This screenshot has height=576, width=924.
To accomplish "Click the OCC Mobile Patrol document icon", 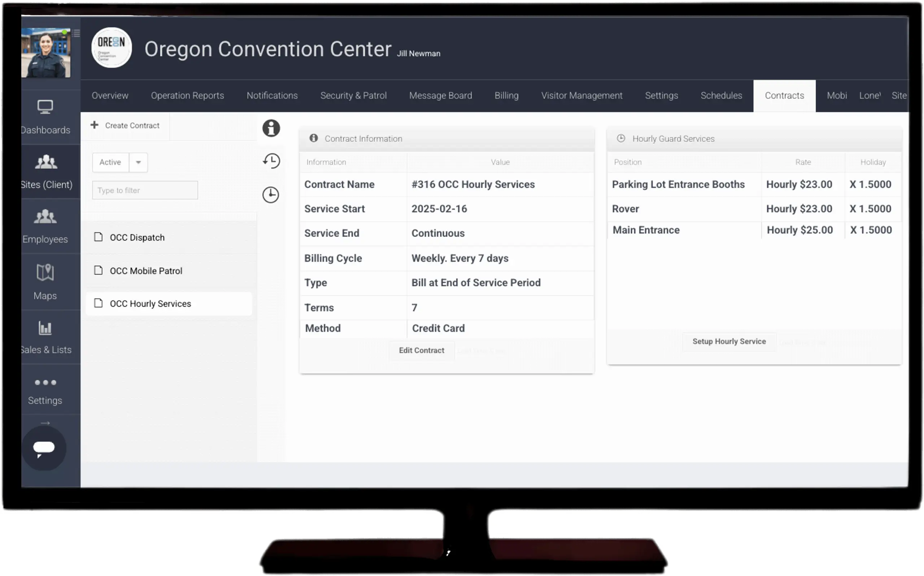I will (98, 270).
